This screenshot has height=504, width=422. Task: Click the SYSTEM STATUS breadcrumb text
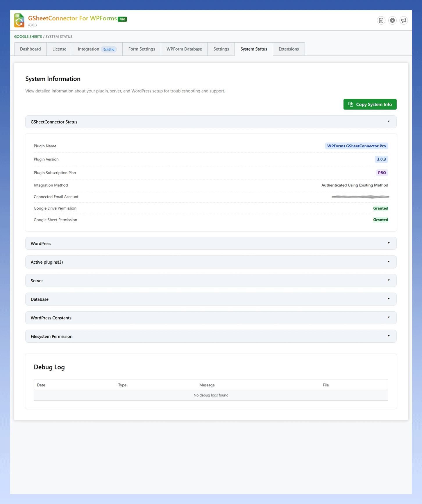click(59, 37)
